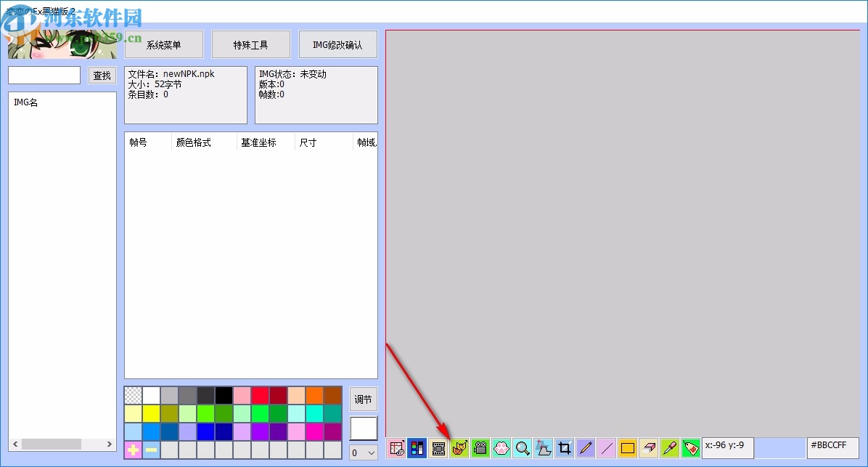Open the 系统菜单 menu

click(163, 44)
